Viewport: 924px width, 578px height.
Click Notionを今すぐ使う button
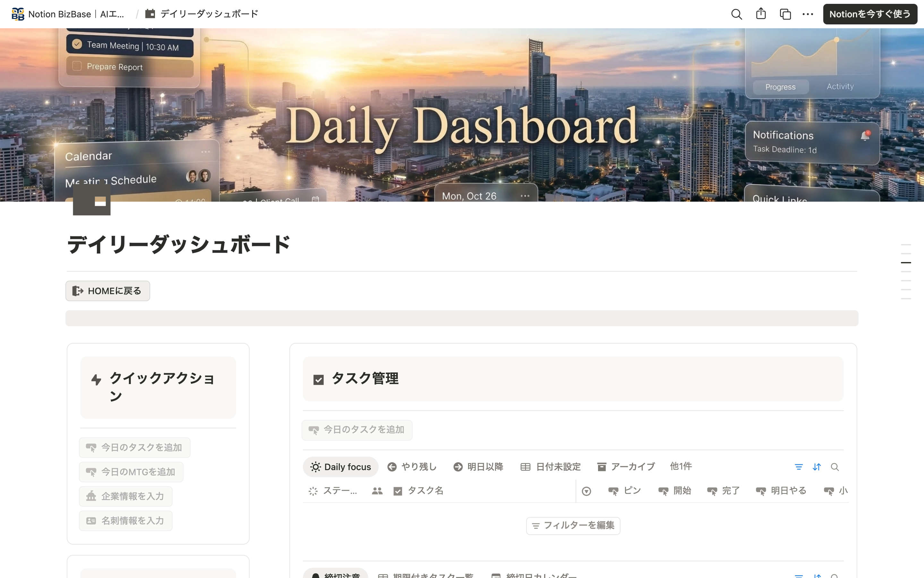pyautogui.click(x=870, y=14)
